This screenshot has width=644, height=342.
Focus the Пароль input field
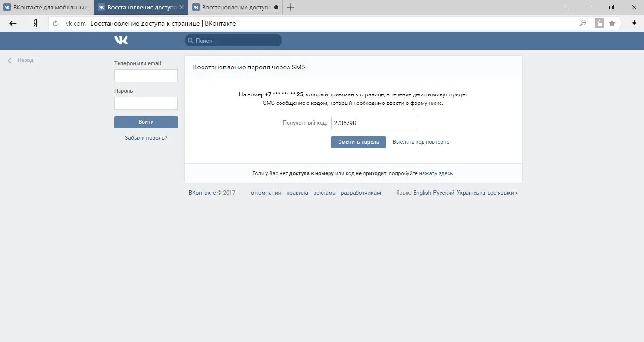(x=146, y=103)
